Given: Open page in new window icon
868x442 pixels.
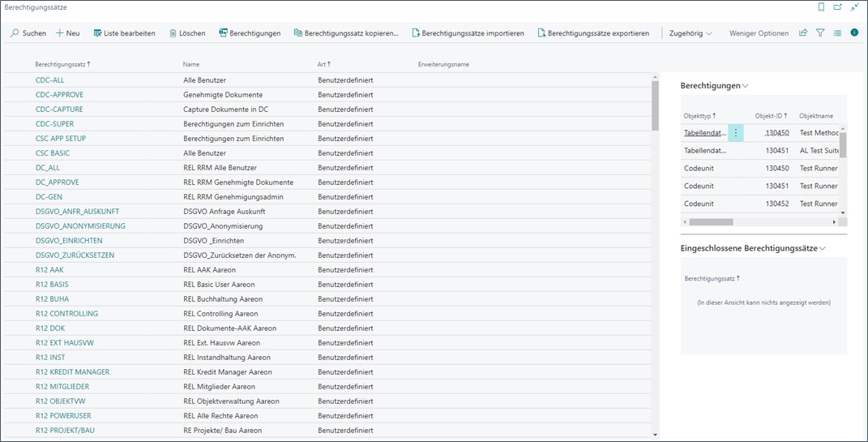Looking at the screenshot, I should coord(838,7).
